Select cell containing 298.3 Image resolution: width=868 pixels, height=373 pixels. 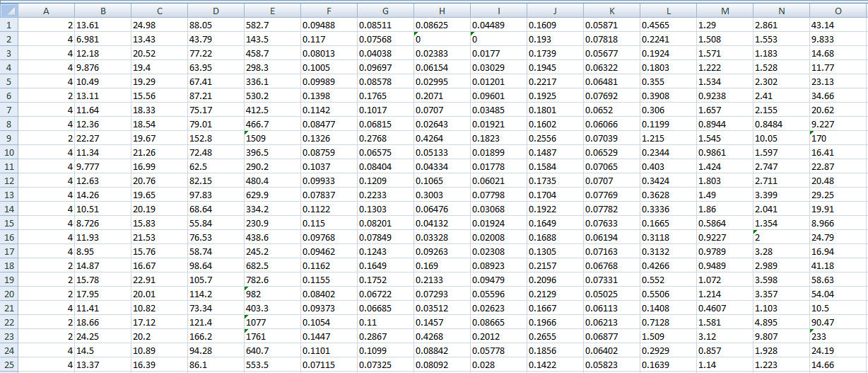(272, 67)
